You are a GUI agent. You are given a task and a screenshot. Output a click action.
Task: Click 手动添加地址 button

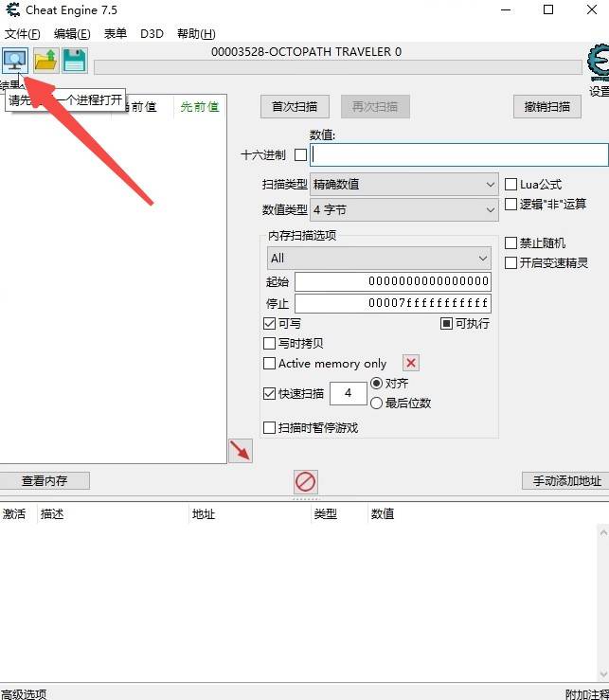(x=566, y=481)
